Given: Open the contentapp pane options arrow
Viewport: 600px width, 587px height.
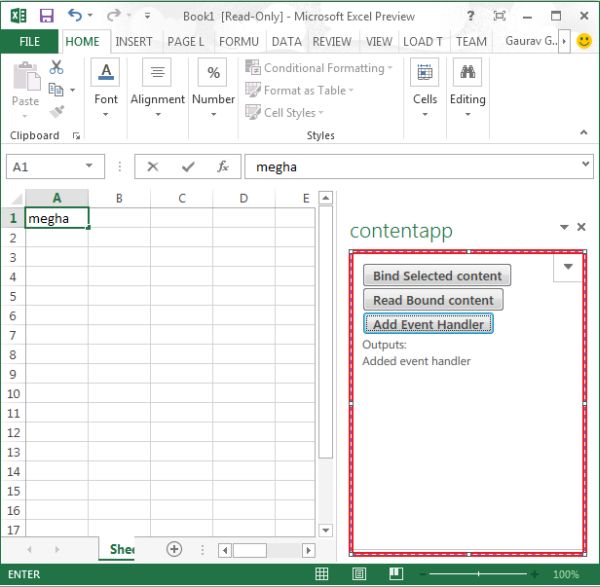Looking at the screenshot, I should click(564, 227).
